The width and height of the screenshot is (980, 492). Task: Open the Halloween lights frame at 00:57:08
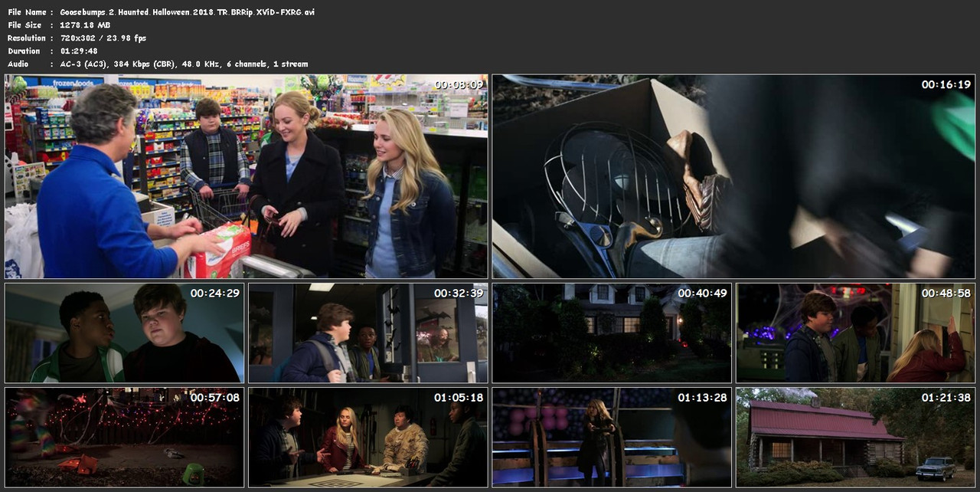[124, 438]
